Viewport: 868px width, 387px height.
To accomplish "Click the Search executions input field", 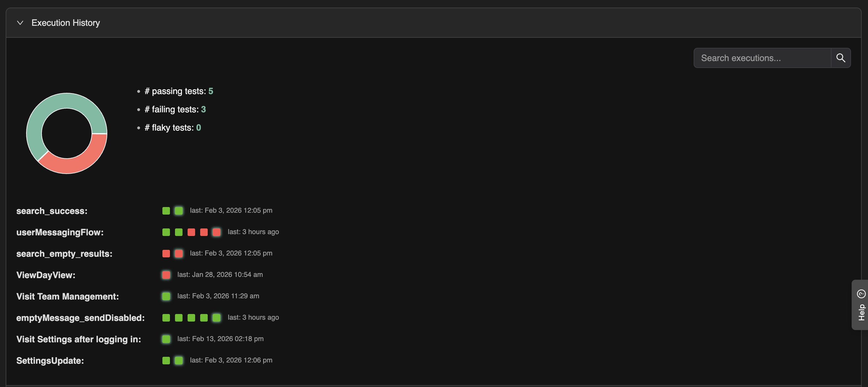I will click(762, 58).
